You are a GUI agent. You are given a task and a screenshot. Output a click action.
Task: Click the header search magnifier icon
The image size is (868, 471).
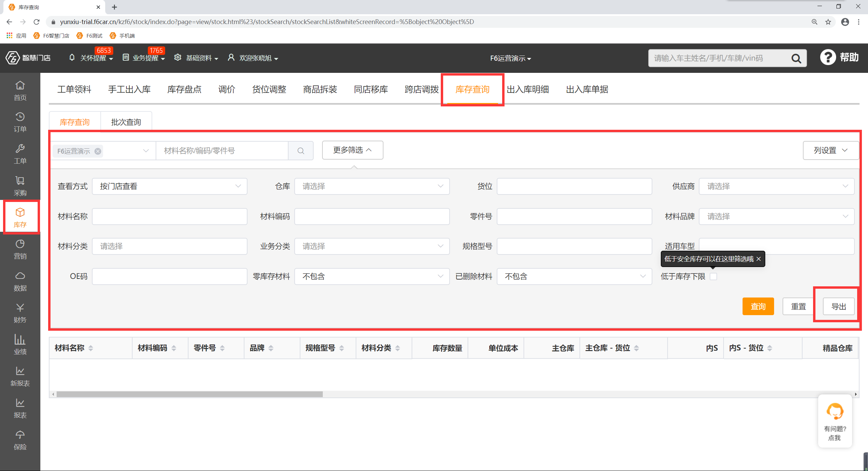pyautogui.click(x=796, y=58)
